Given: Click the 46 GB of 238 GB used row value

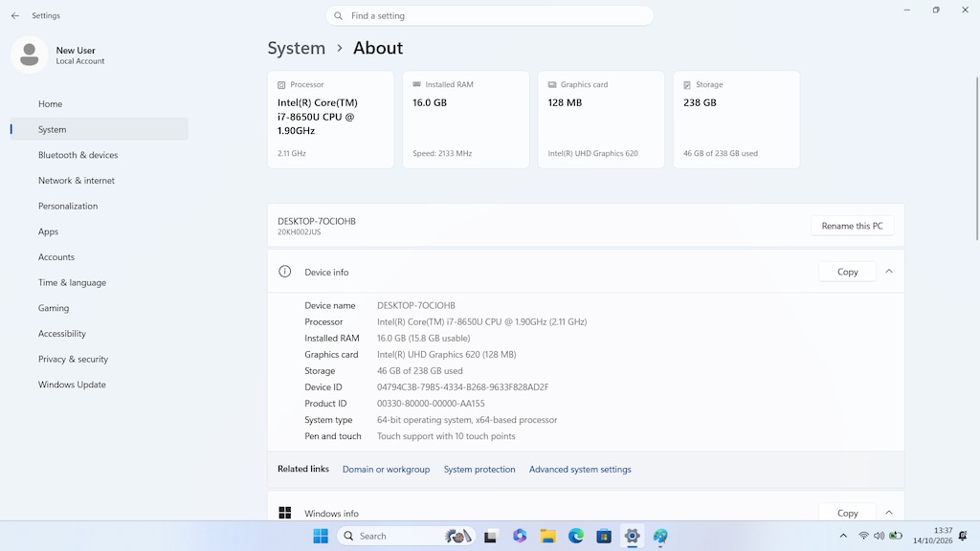Looking at the screenshot, I should coord(419,370).
